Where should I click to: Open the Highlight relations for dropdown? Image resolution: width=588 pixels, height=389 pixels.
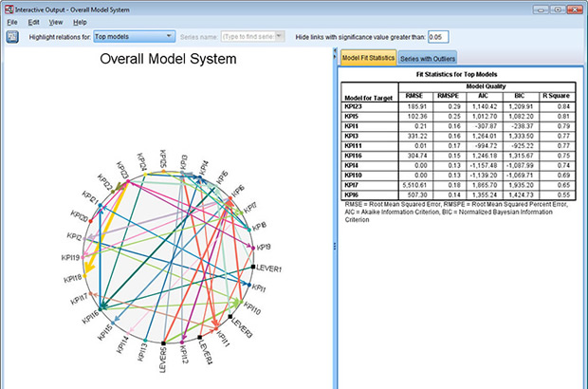point(133,36)
